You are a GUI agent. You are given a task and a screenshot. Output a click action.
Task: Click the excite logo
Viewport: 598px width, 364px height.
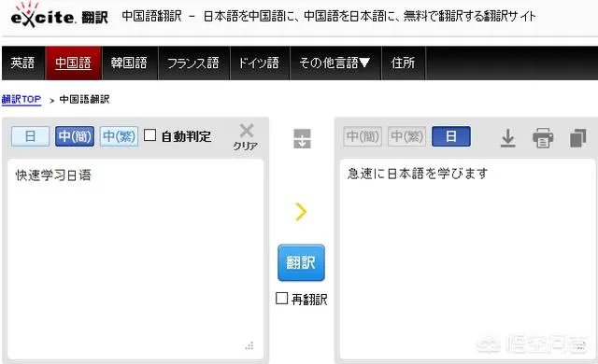click(60, 15)
